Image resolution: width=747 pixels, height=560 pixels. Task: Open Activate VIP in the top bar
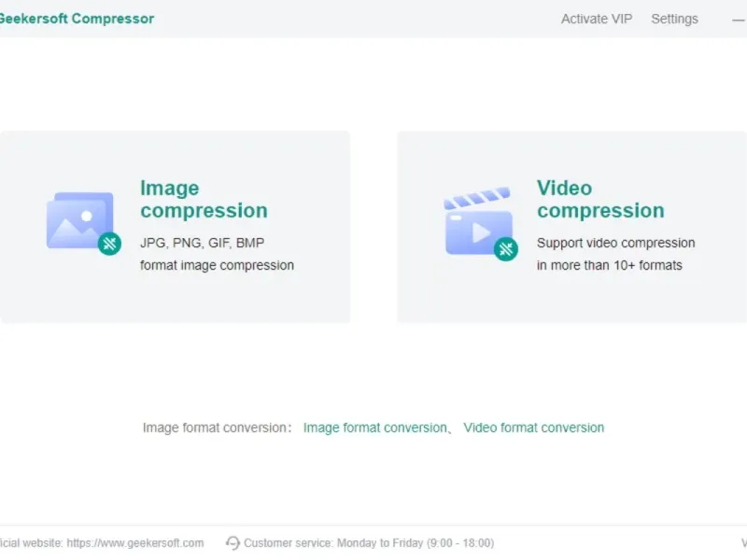[x=597, y=19]
